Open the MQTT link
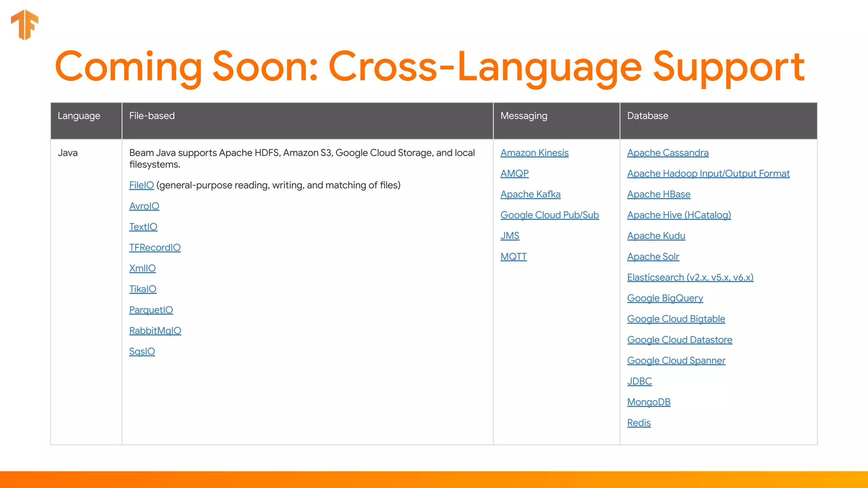Image resolution: width=868 pixels, height=488 pixels. tap(514, 257)
